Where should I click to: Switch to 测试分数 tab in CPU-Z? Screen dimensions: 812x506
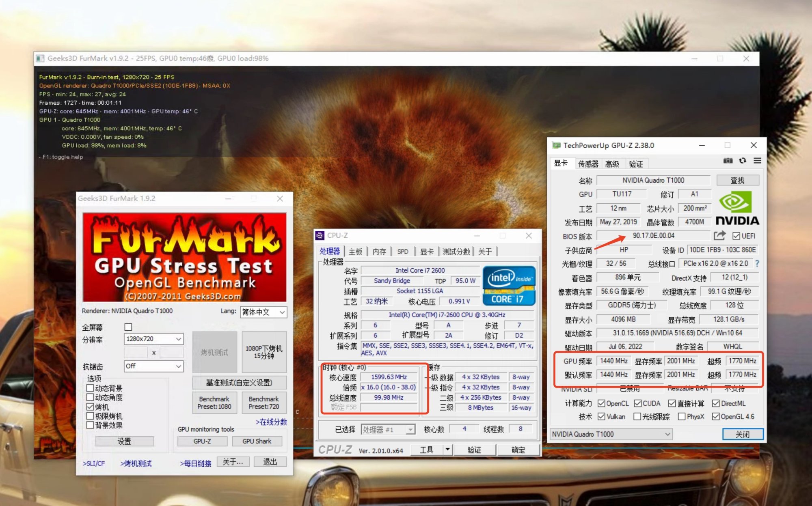click(456, 252)
